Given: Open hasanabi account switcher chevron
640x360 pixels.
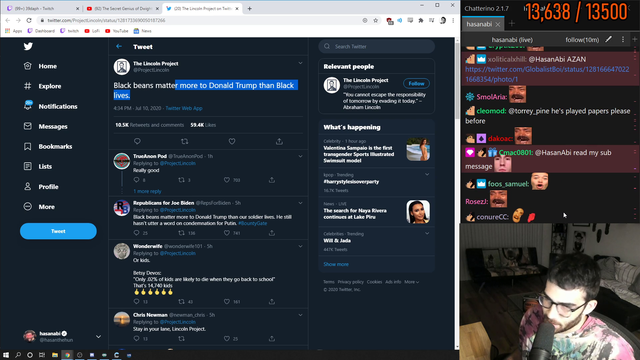Looking at the screenshot, I should click(98, 336).
